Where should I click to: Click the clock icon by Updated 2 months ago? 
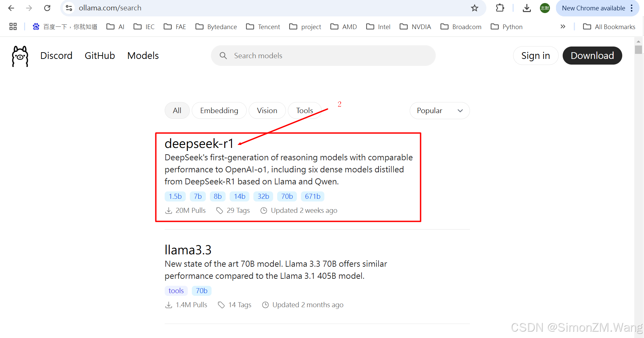point(265,305)
